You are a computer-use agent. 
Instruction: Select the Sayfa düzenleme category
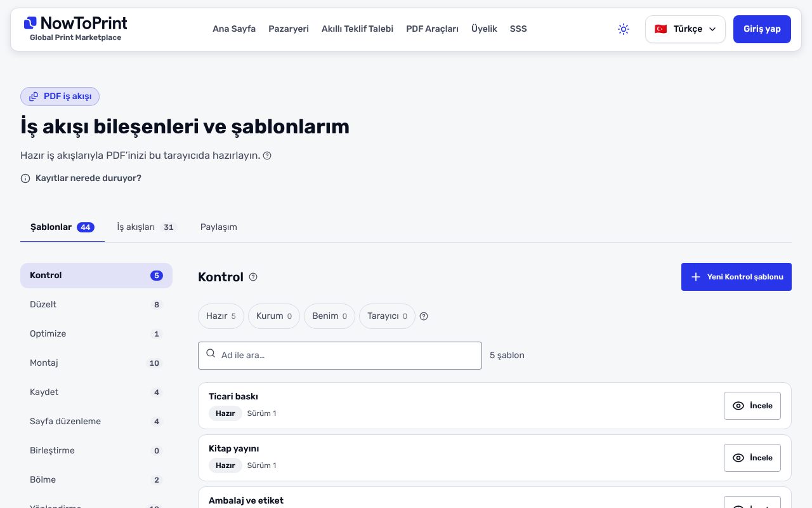[96, 422]
